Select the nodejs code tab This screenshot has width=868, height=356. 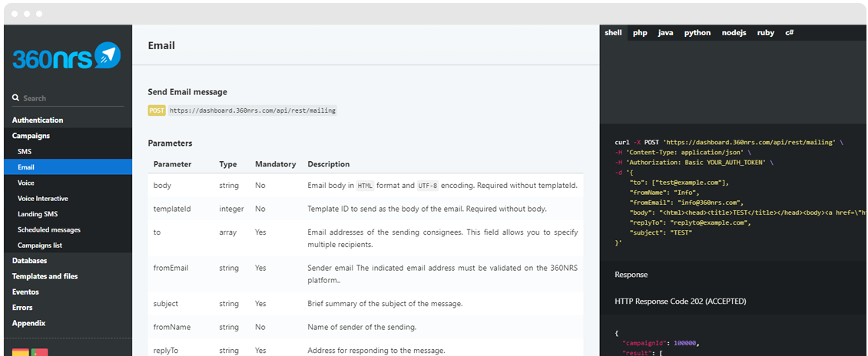[734, 33]
